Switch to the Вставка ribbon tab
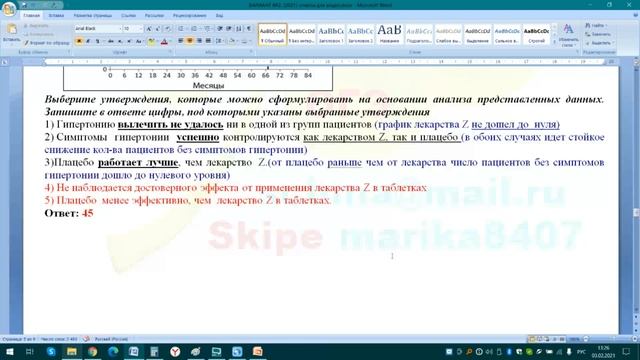The image size is (640, 360). coord(56,16)
